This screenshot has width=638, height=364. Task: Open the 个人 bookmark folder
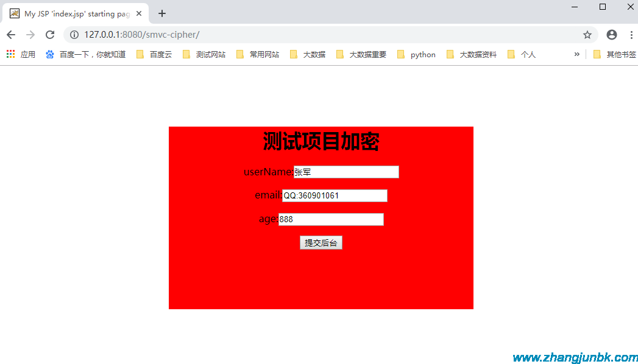tap(522, 54)
